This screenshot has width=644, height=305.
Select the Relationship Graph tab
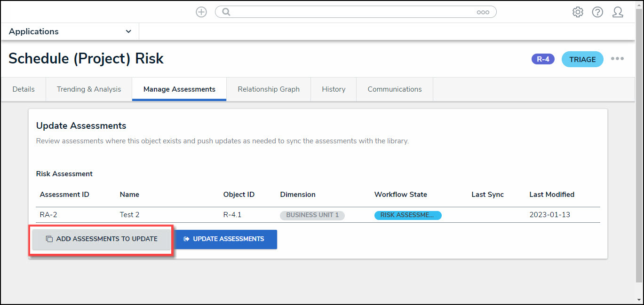[x=269, y=89]
